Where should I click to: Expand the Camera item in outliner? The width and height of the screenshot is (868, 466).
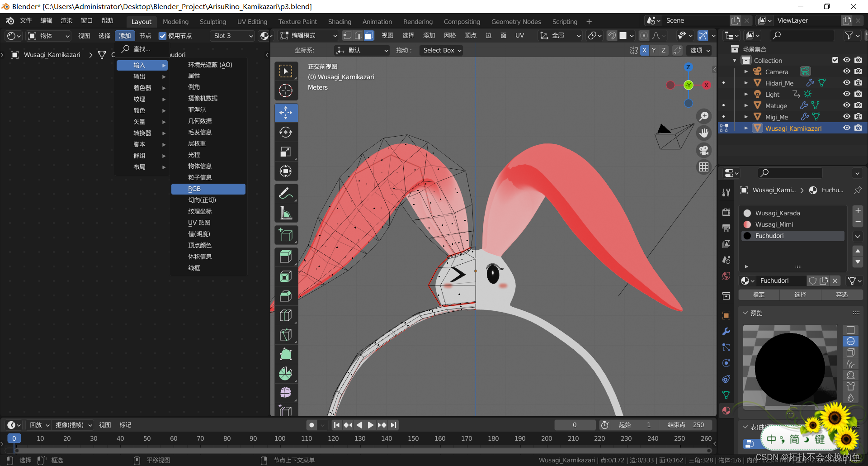click(x=746, y=71)
